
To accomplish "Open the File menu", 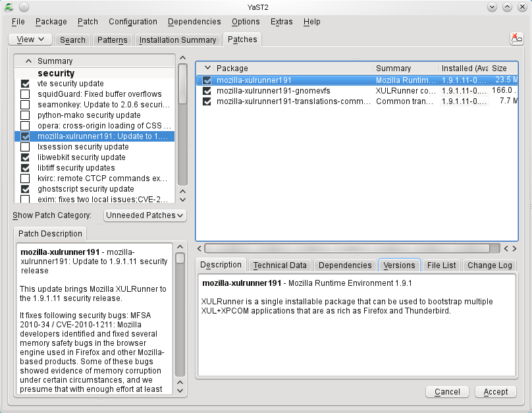I will tap(18, 22).
